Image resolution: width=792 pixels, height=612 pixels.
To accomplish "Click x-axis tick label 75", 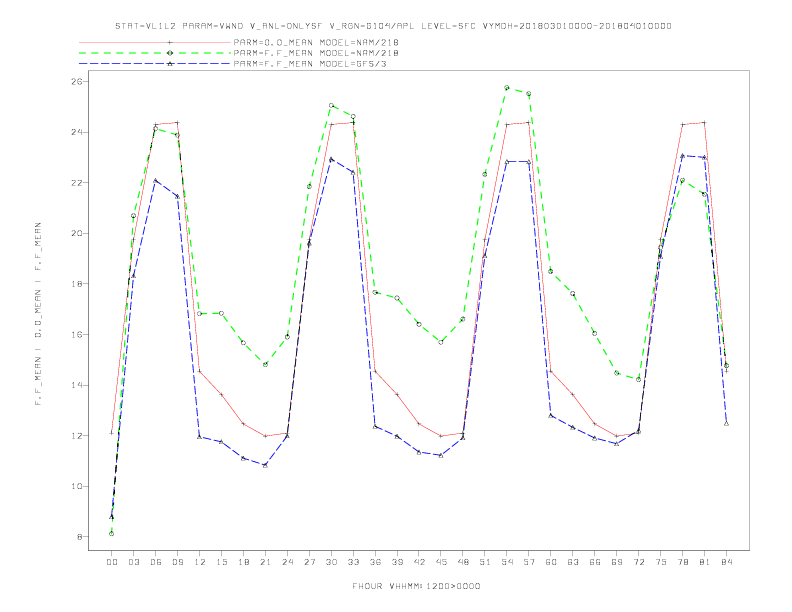I will click(x=661, y=562).
